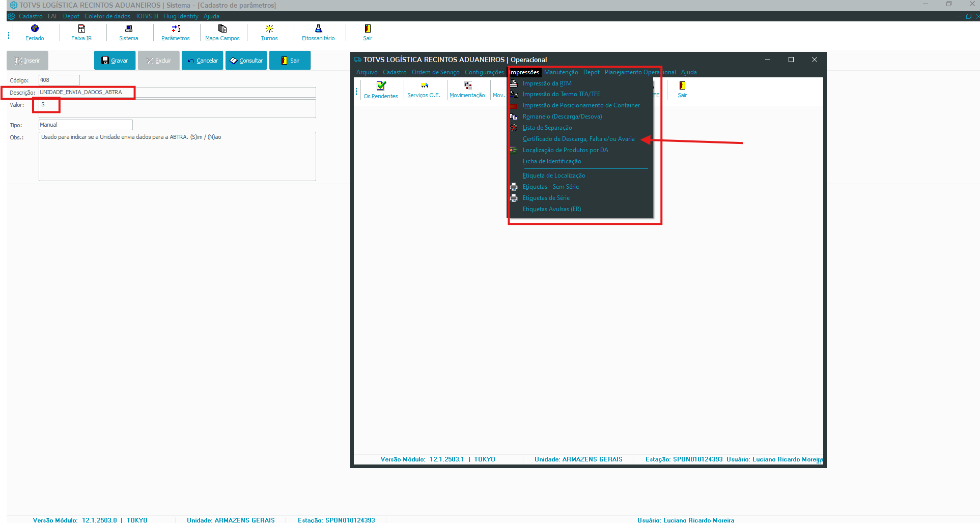
Task: Focus the Código field showing 408
Action: point(59,80)
